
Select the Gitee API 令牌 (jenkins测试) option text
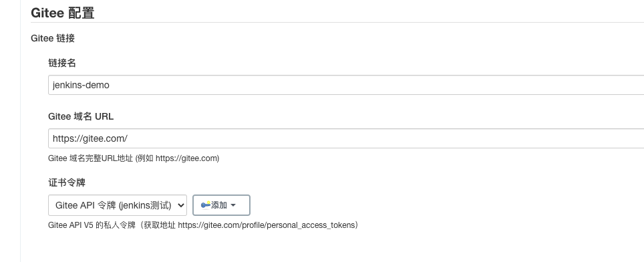click(x=113, y=205)
